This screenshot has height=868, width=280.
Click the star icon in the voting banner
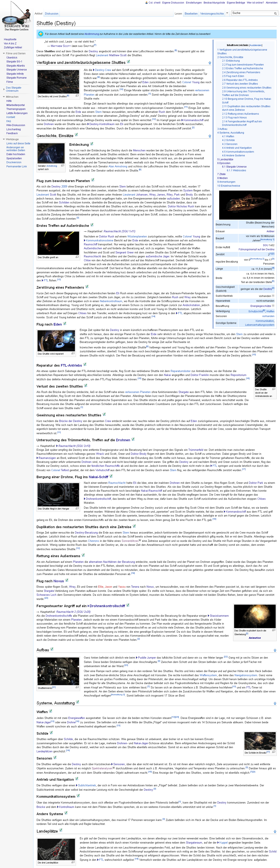[x=41, y=34]
